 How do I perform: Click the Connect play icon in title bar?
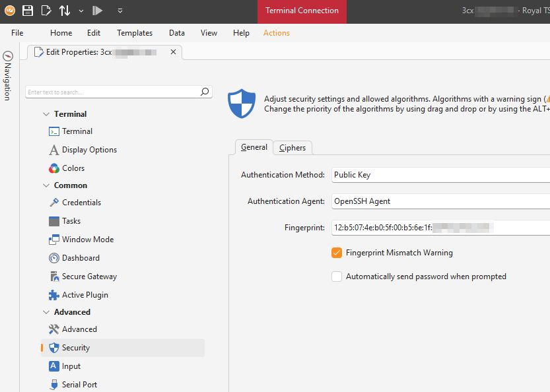tap(97, 11)
